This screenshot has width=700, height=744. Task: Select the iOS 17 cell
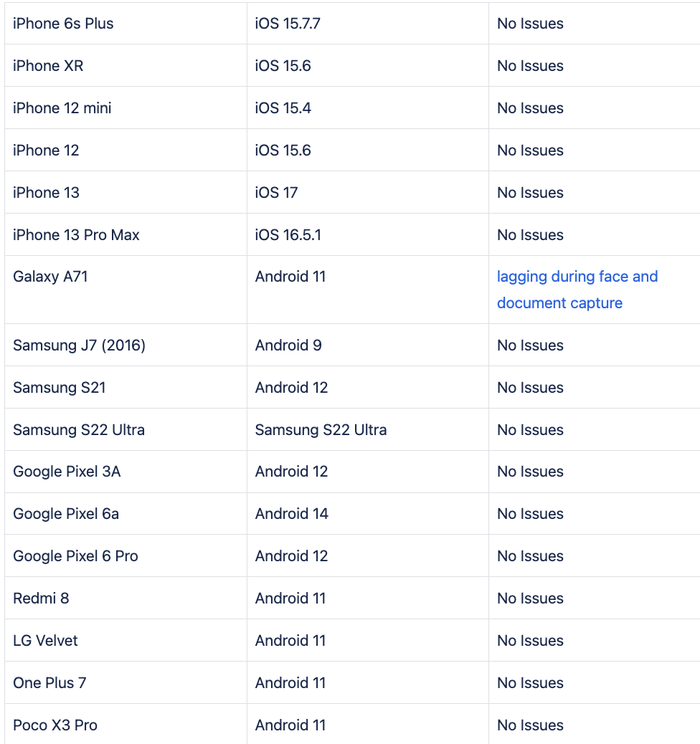(x=367, y=192)
